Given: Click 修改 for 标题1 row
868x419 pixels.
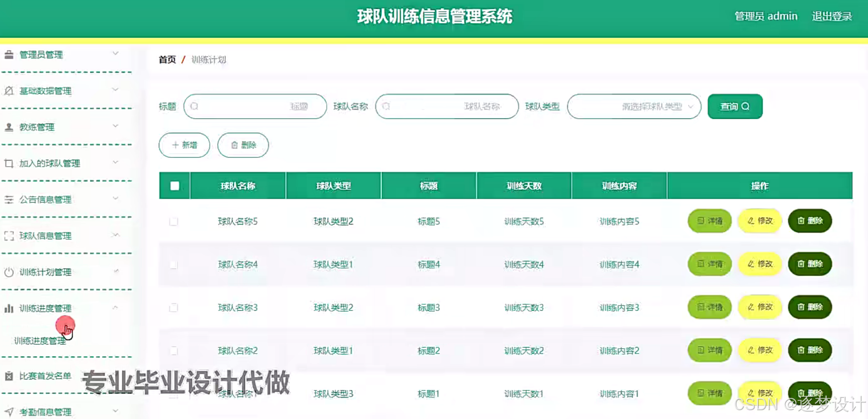Looking at the screenshot, I should (x=760, y=393).
